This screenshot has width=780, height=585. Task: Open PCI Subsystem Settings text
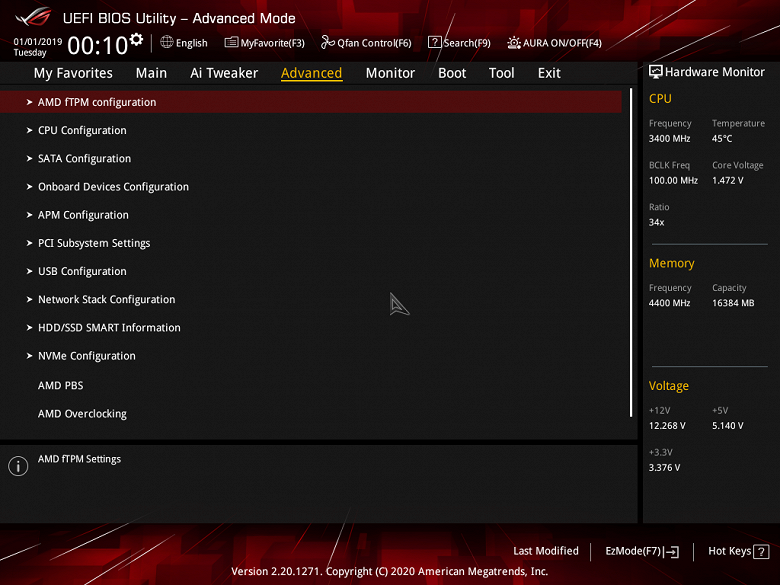pyautogui.click(x=94, y=243)
